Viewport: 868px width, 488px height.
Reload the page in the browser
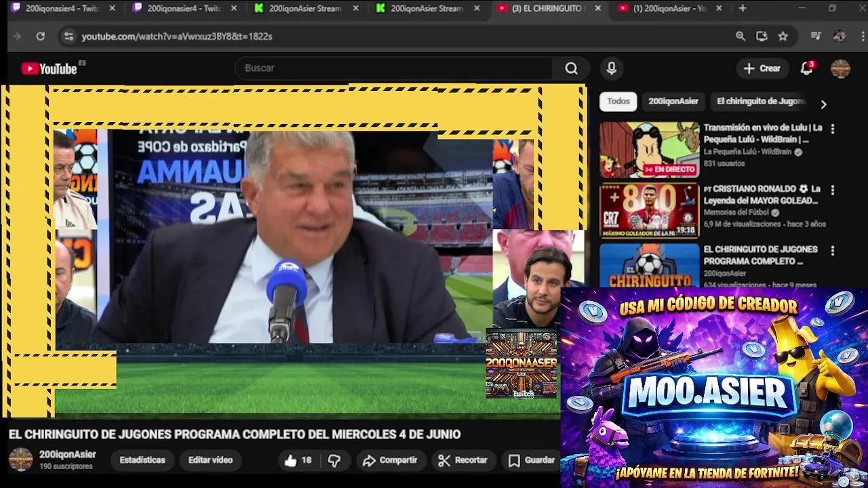[x=41, y=37]
